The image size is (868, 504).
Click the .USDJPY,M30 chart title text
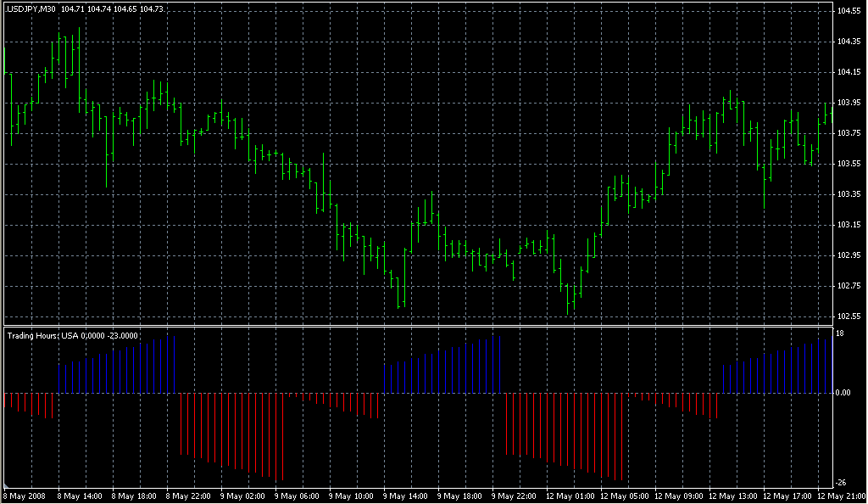click(x=31, y=8)
